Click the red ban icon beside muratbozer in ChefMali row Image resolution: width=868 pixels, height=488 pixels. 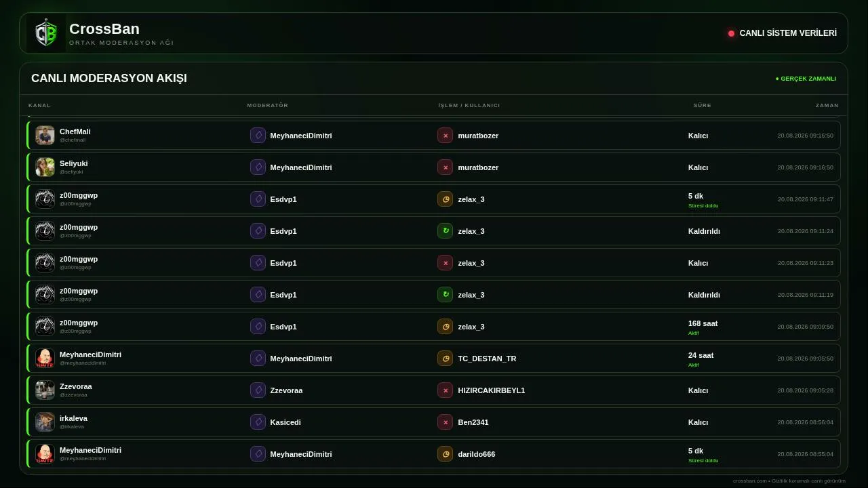click(445, 136)
